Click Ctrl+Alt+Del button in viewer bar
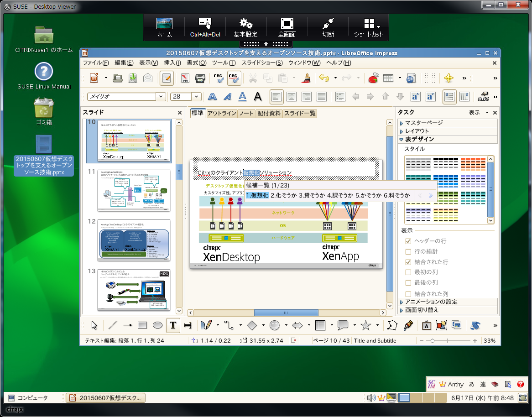Screen dimensions: 532x417 [x=205, y=27]
